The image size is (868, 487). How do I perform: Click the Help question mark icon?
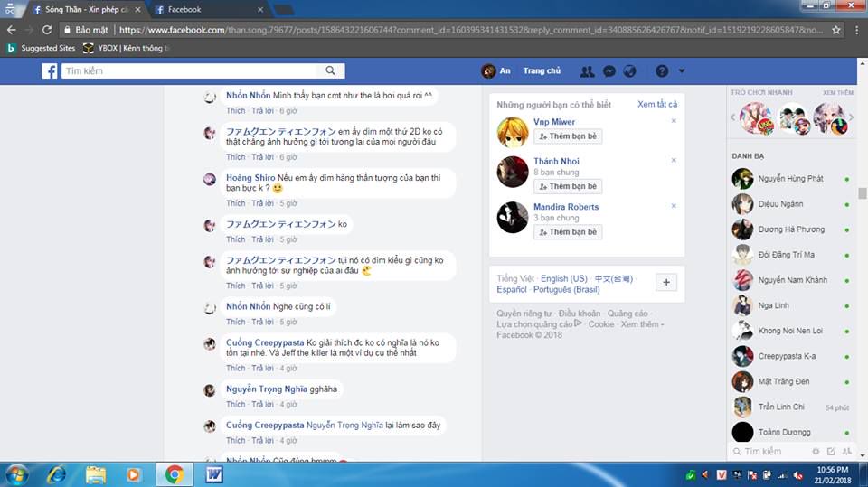point(662,71)
